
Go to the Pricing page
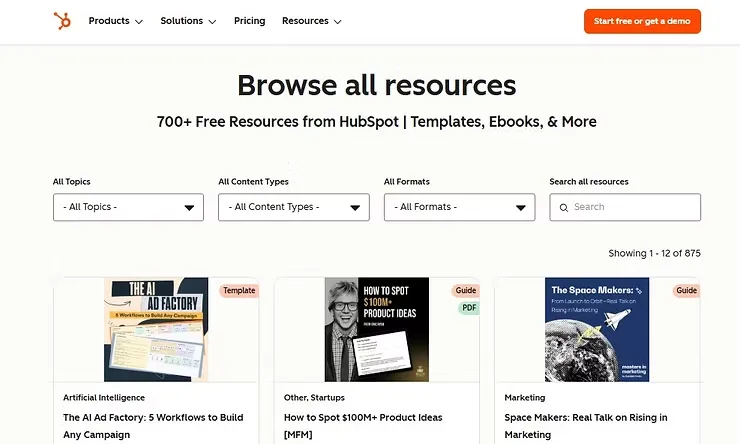pos(250,21)
